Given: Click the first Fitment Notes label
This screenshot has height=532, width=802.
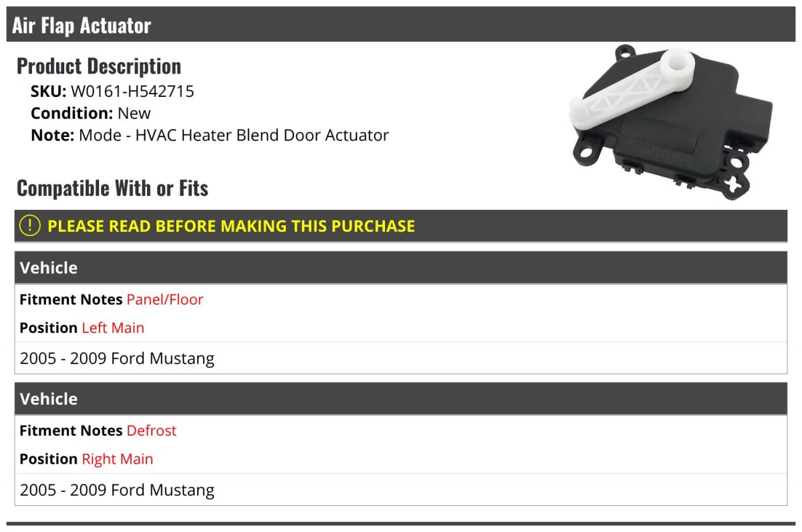Looking at the screenshot, I should (71, 299).
